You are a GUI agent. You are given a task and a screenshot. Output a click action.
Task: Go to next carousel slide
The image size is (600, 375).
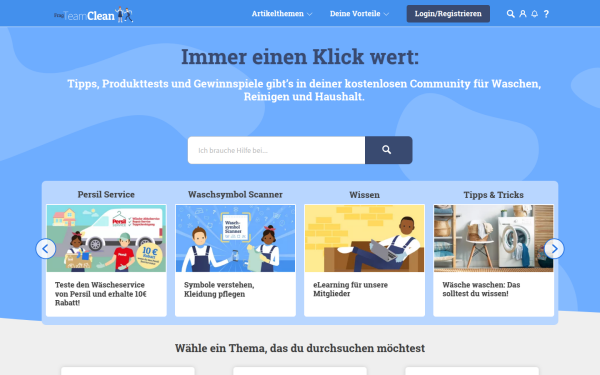pos(554,249)
